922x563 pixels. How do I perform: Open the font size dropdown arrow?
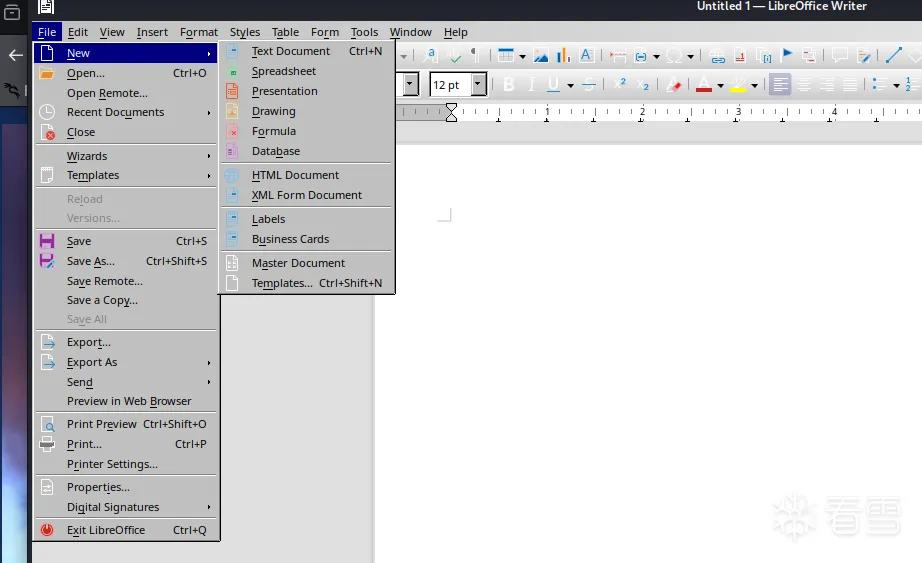479,84
